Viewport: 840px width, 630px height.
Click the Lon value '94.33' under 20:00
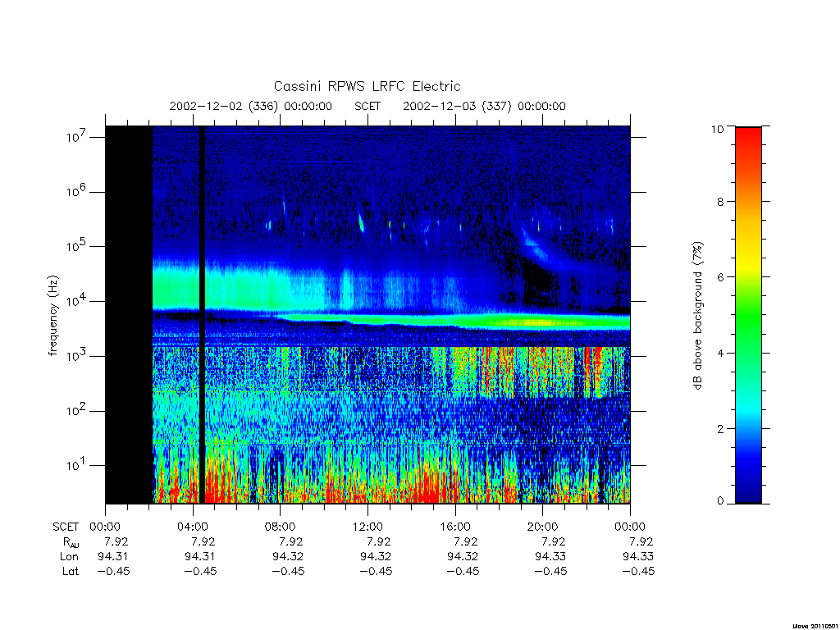pyautogui.click(x=550, y=557)
